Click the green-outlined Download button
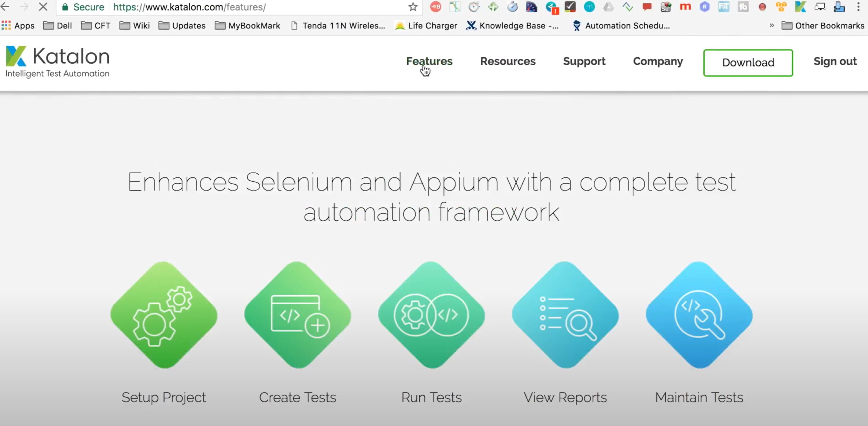Viewport: 868px width, 426px height. 748,63
